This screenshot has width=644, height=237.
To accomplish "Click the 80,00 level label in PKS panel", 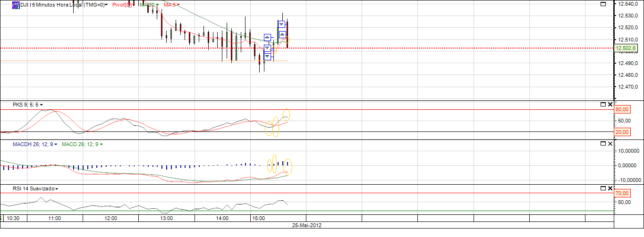I will (x=623, y=109).
